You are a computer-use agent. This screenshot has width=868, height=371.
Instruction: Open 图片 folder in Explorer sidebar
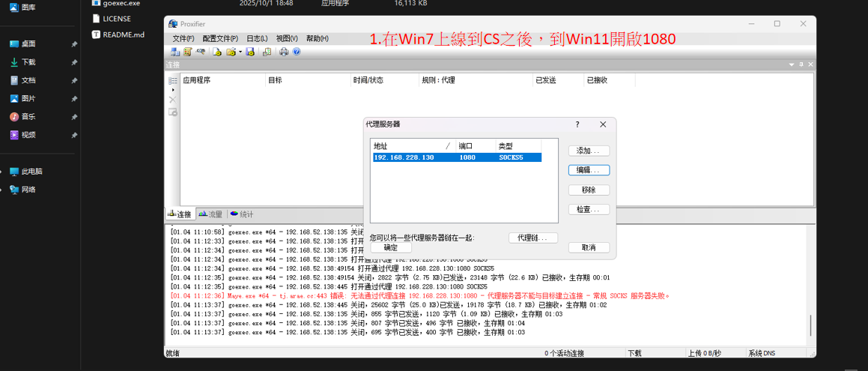[x=28, y=99]
